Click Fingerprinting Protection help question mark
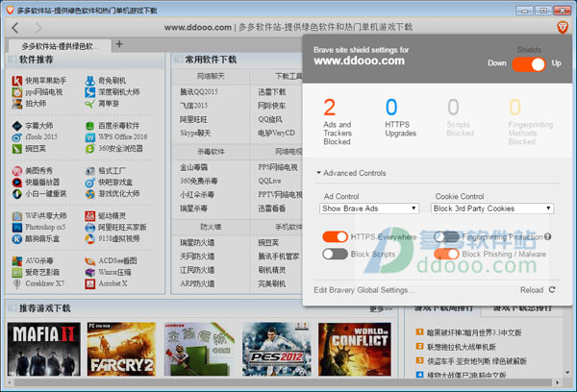Image resolution: width=577 pixels, height=392 pixels. [547, 236]
